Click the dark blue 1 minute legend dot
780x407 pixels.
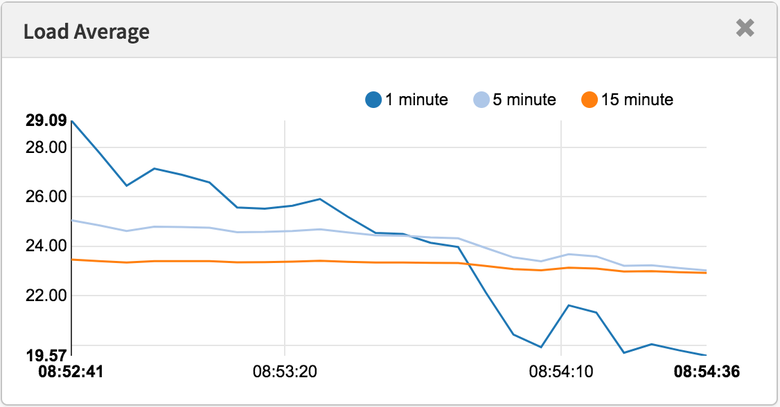(x=373, y=100)
